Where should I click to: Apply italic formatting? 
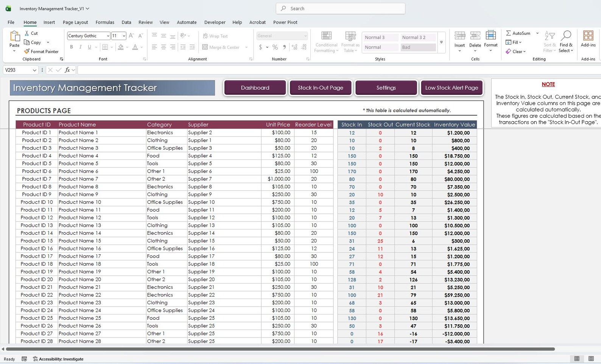tap(80, 47)
